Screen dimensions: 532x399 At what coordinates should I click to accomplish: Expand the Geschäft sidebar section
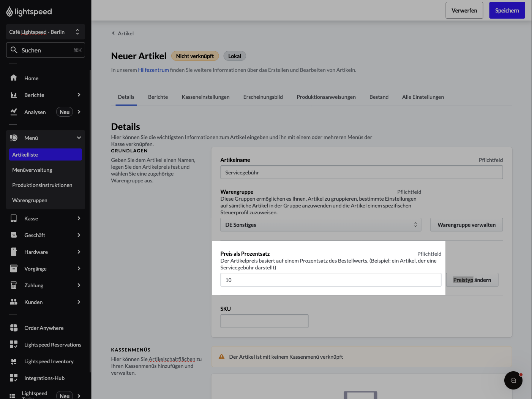79,235
